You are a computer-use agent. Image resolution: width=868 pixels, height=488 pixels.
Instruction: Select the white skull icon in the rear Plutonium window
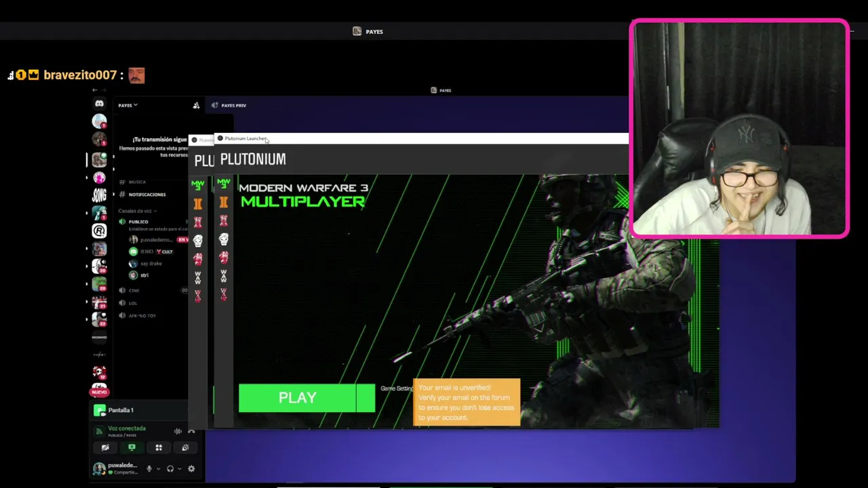click(x=198, y=241)
